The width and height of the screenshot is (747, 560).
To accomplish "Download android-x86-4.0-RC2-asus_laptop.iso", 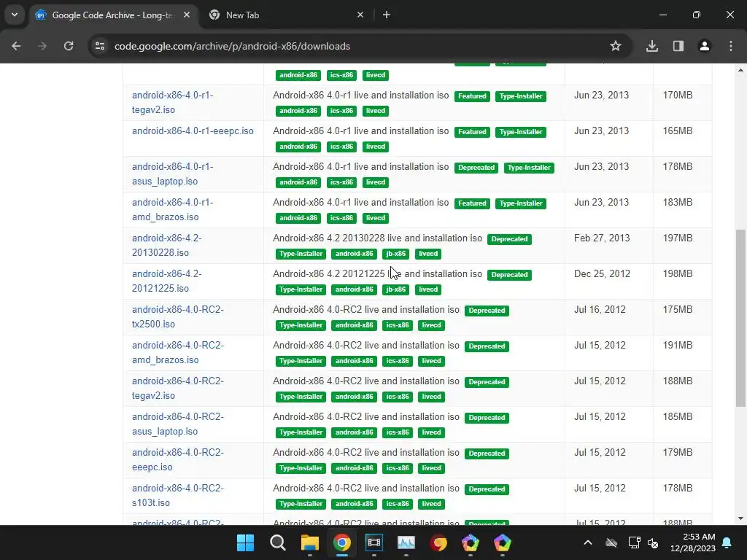I will [178, 424].
